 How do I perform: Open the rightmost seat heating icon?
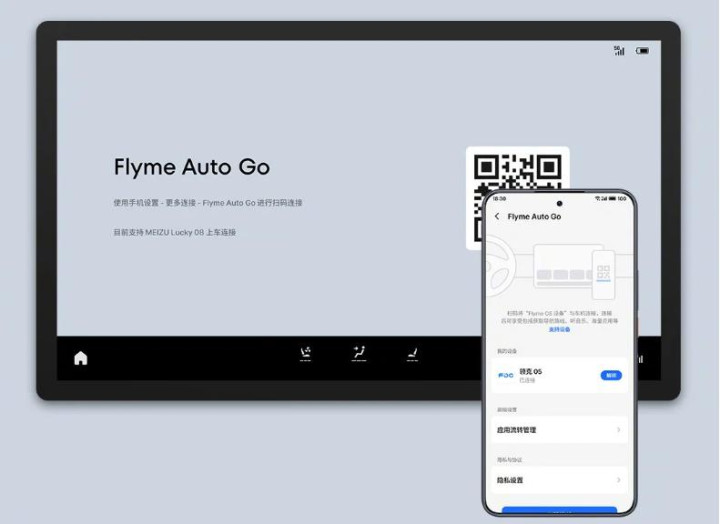click(x=412, y=354)
